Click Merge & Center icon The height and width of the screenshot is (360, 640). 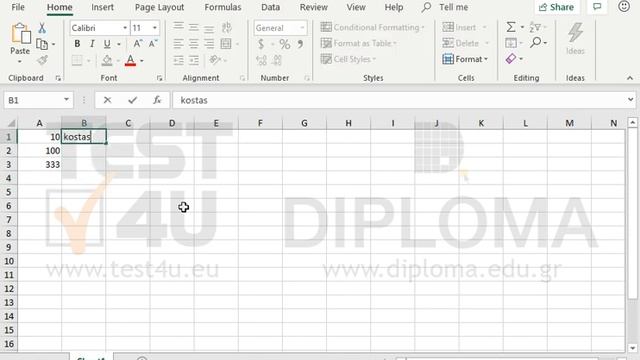[226, 44]
